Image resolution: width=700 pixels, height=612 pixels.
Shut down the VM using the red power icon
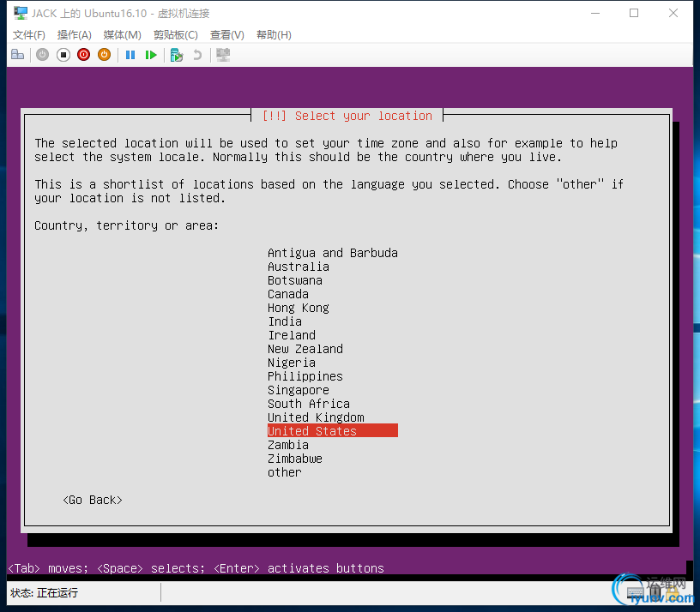click(83, 55)
